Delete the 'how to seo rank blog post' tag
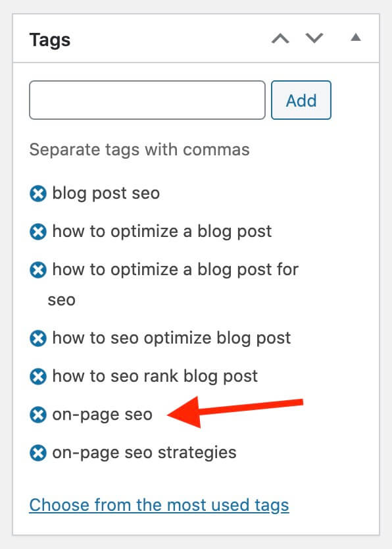Image resolution: width=392 pixels, height=549 pixels. (37, 376)
